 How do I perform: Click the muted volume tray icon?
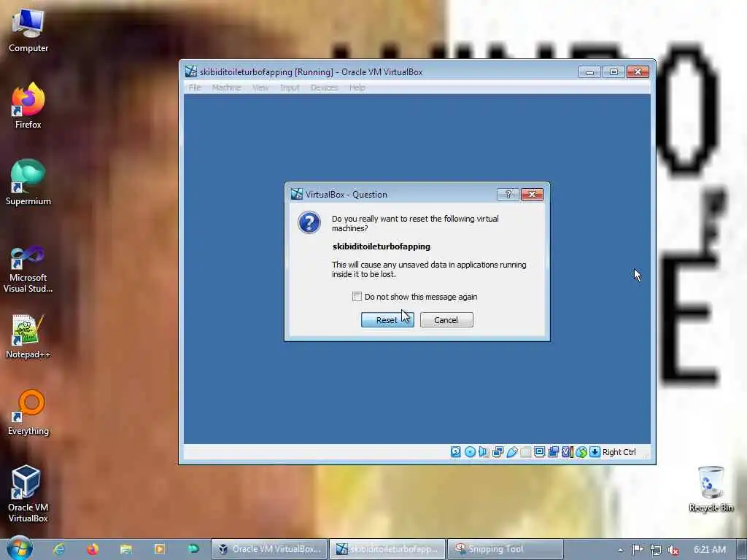pyautogui.click(x=673, y=550)
